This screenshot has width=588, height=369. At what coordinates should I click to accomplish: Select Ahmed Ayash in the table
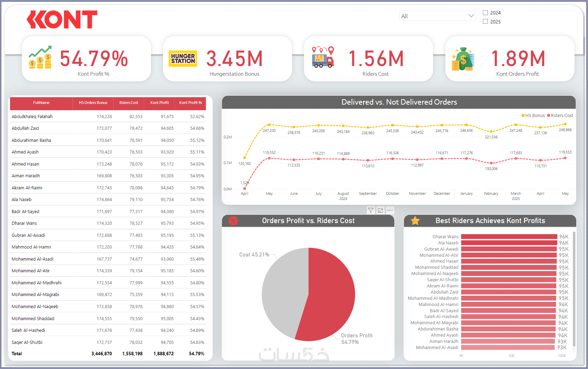click(x=25, y=152)
